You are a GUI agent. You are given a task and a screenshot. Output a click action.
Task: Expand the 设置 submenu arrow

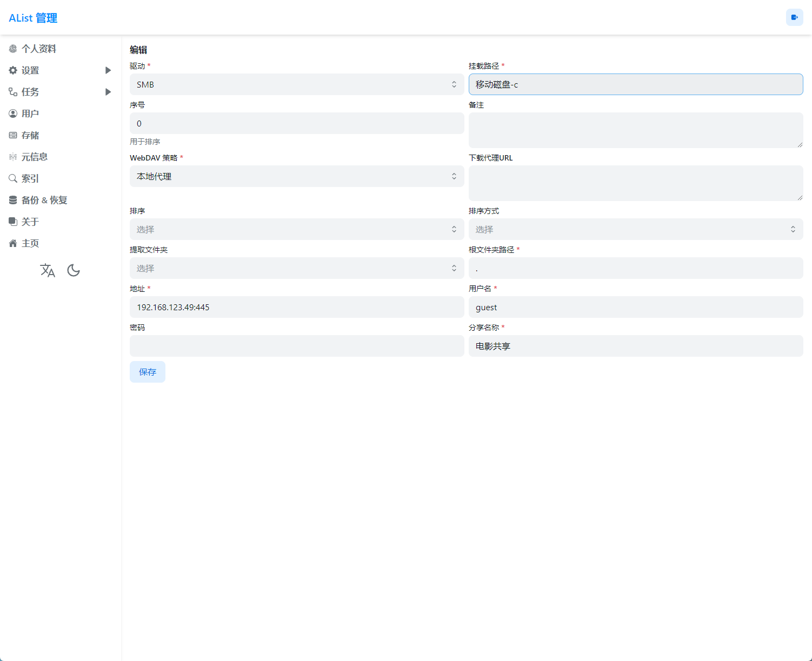point(108,70)
